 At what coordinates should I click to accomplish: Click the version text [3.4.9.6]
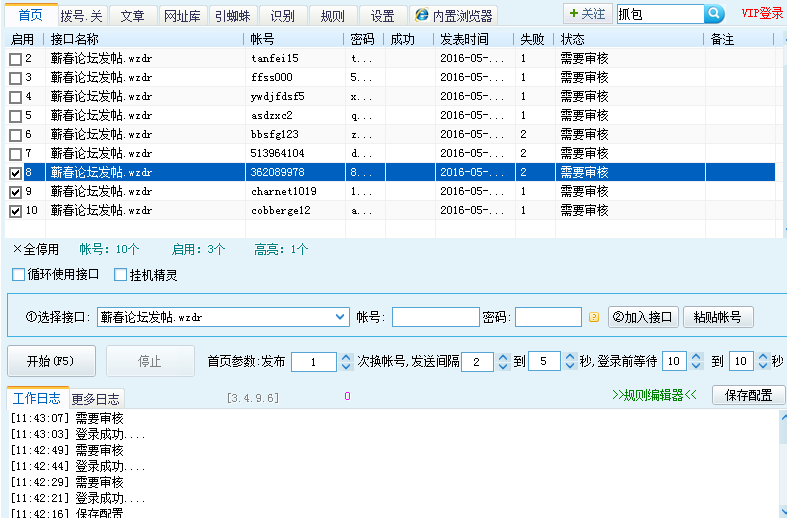[253, 398]
